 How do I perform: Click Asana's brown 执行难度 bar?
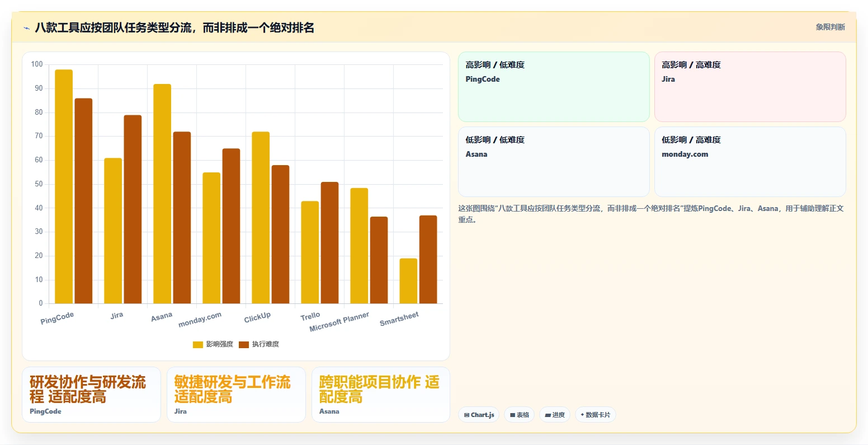(x=182, y=218)
